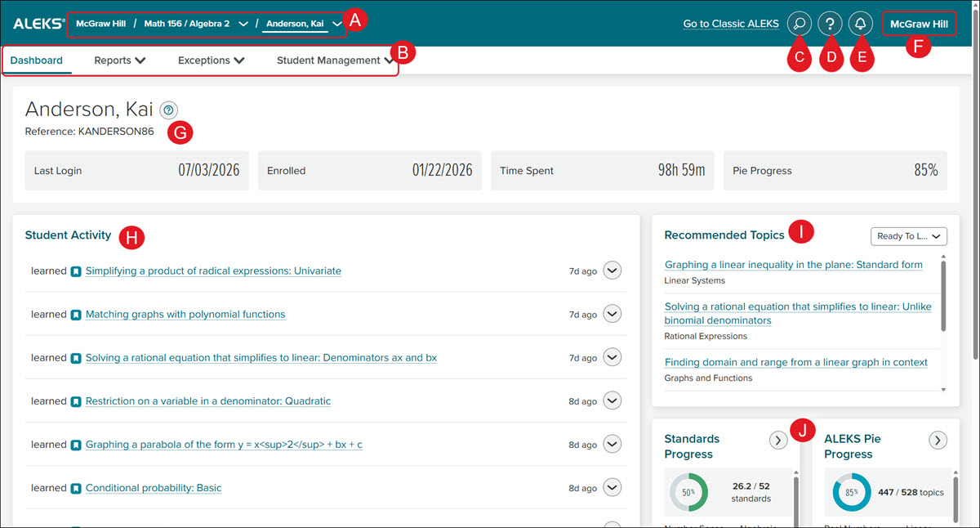This screenshot has width=980, height=528.
Task: Open the Reports menu
Action: (x=120, y=60)
